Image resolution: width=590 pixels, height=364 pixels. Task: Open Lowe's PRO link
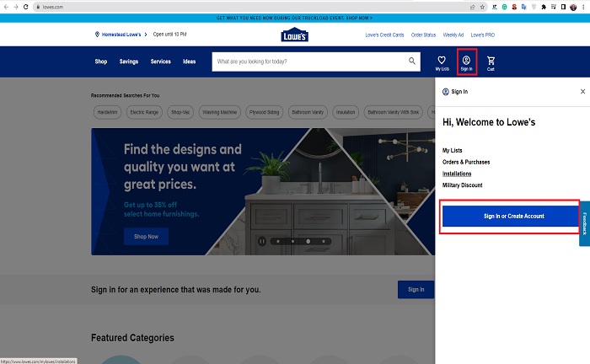[x=483, y=35]
